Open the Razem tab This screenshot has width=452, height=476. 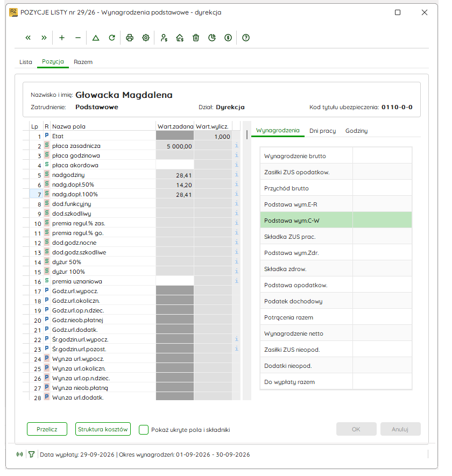point(83,62)
